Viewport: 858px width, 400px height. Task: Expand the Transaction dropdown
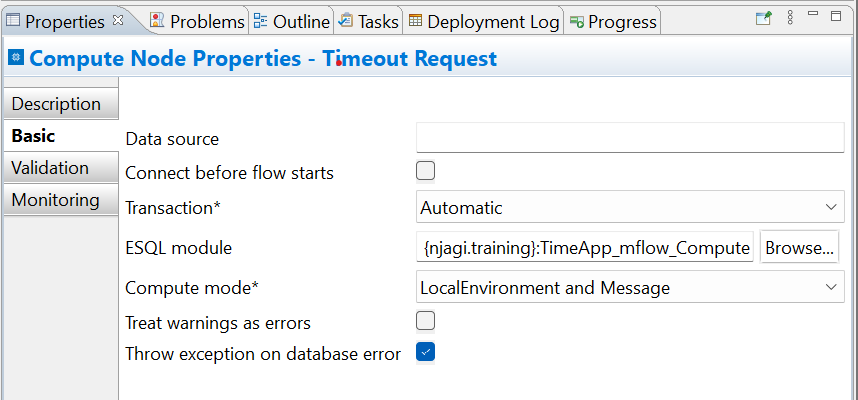click(x=630, y=207)
